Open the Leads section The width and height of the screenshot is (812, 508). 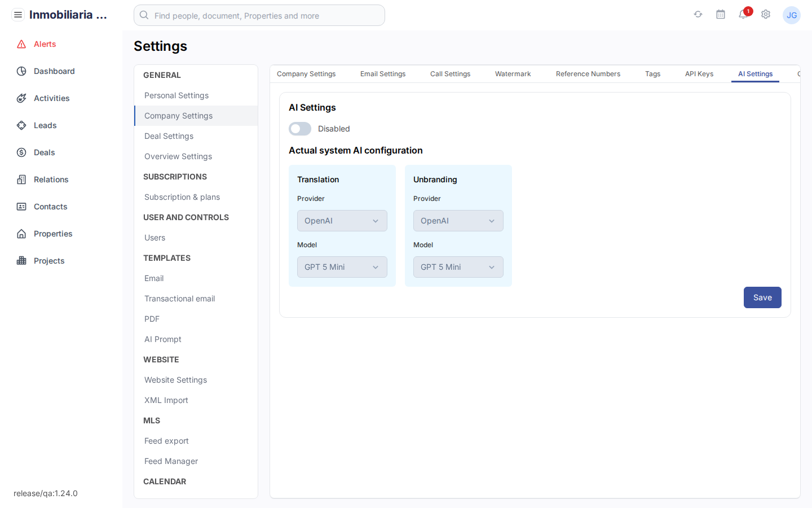[45, 125]
